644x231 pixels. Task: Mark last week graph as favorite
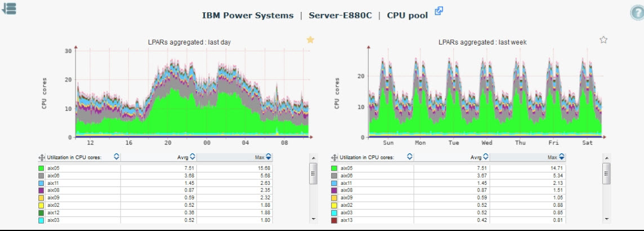[603, 39]
